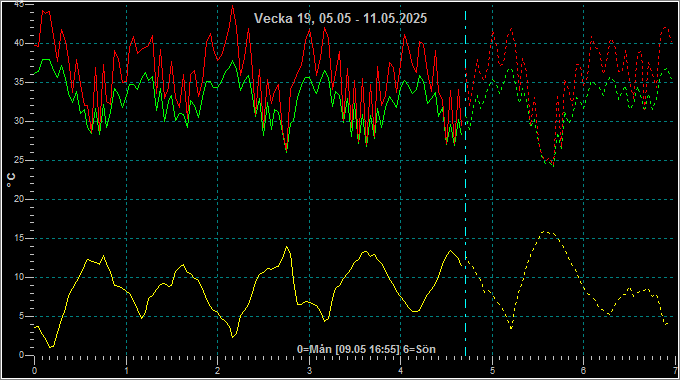Image resolution: width=680 pixels, height=380 pixels.
Task: Click the y-axis value label 15
Action: point(19,238)
